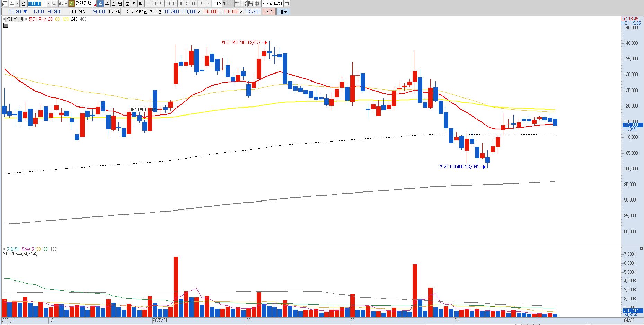Click the stock code input field
644x325 pixels.
[x=37, y=3]
